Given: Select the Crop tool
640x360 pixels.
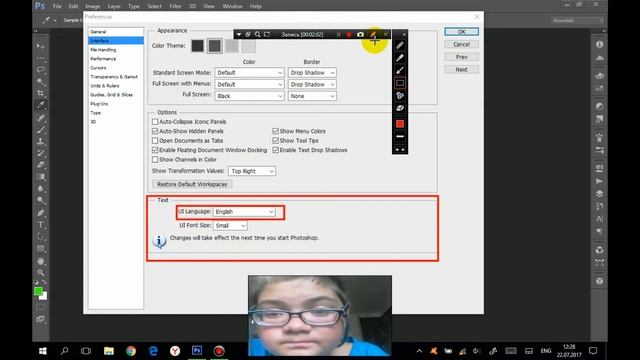Looking at the screenshot, I should tap(40, 93).
